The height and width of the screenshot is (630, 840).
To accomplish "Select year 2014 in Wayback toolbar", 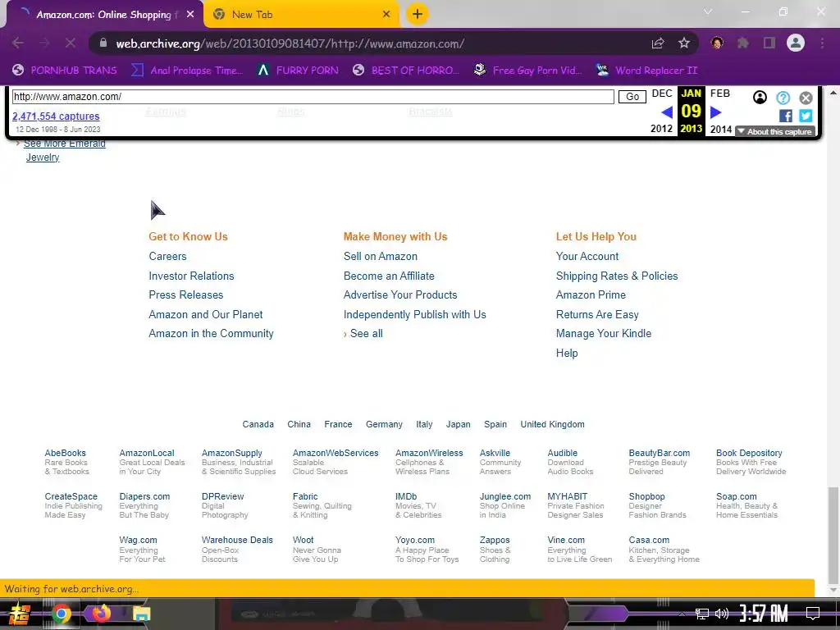I will pyautogui.click(x=721, y=129).
